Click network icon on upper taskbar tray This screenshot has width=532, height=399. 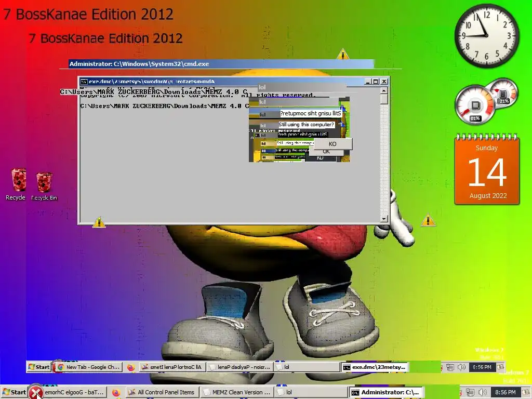pos(450,367)
